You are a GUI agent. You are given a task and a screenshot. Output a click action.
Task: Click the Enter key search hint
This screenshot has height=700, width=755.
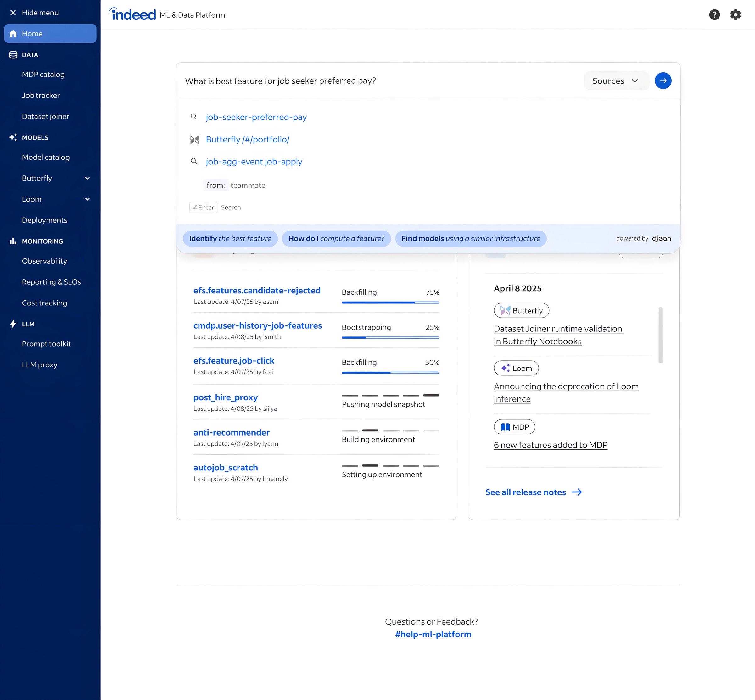click(203, 207)
